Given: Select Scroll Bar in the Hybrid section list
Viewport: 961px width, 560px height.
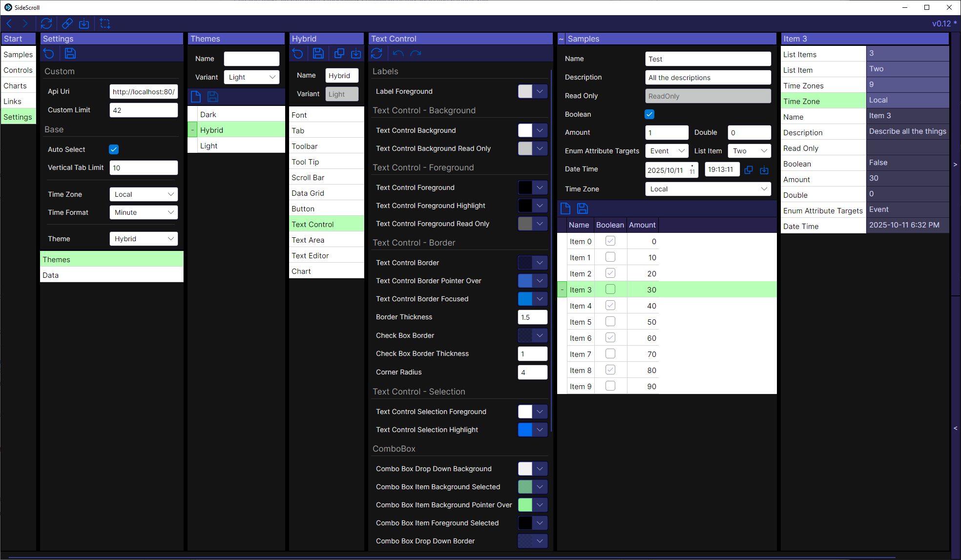Looking at the screenshot, I should (x=308, y=178).
